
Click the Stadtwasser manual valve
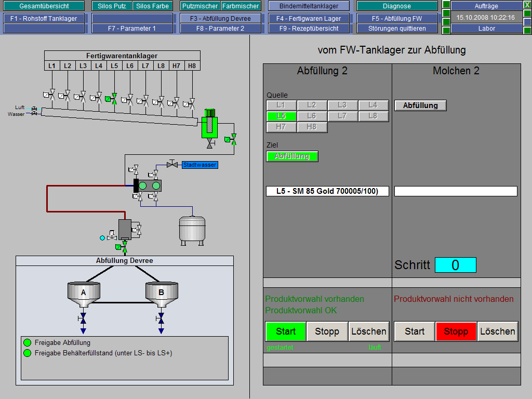coord(171,165)
